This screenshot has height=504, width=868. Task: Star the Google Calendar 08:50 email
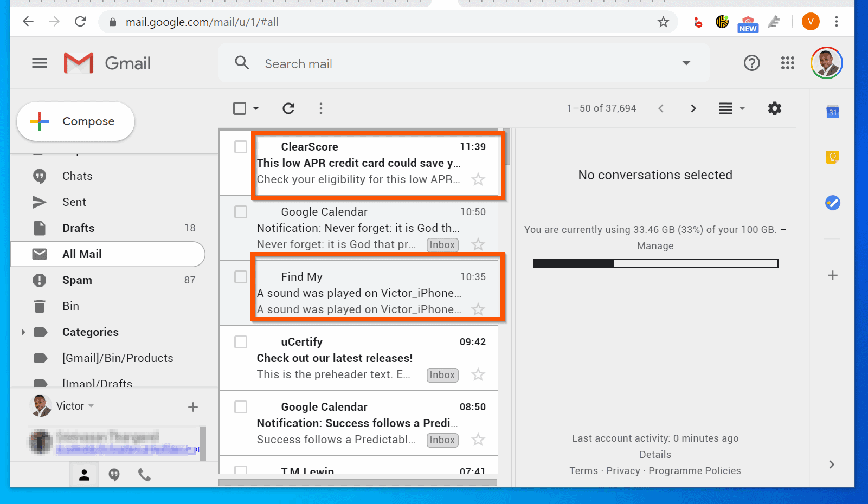click(478, 440)
